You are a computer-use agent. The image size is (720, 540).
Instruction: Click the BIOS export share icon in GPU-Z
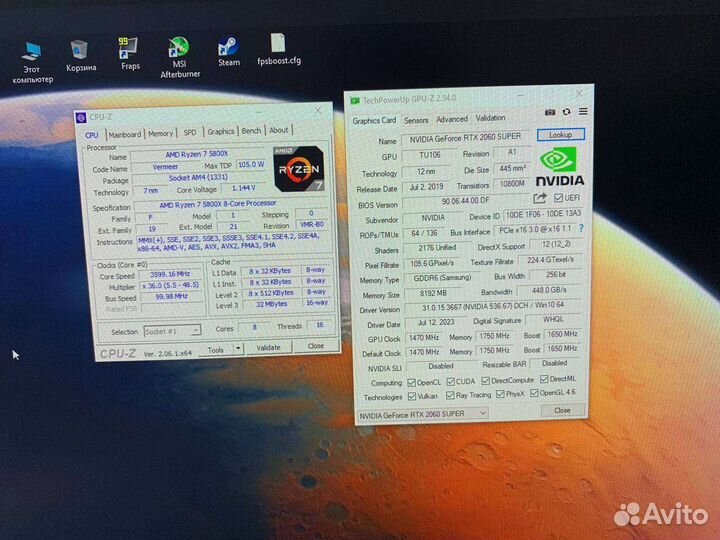(x=541, y=199)
